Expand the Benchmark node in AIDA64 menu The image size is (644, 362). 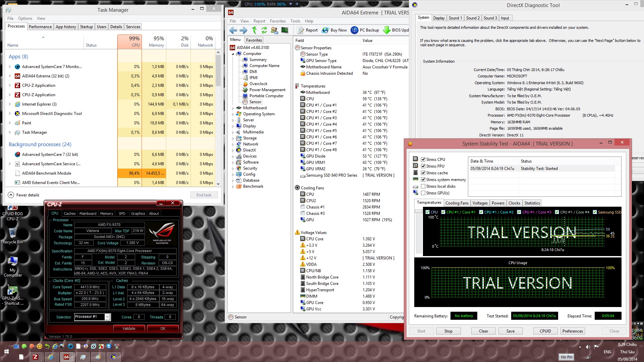click(x=232, y=186)
